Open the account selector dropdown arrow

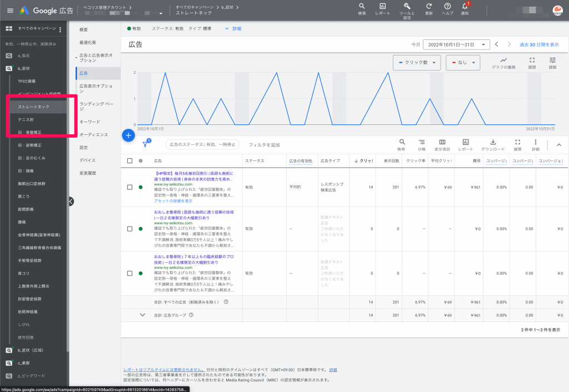(x=161, y=13)
